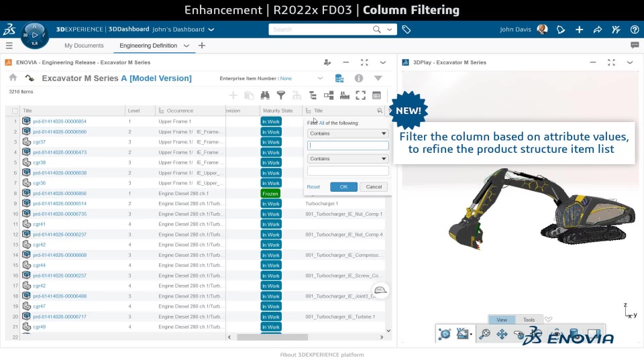Open the tag (6WTags) icon
Viewport: 644px width, 362px height.
[407, 29]
